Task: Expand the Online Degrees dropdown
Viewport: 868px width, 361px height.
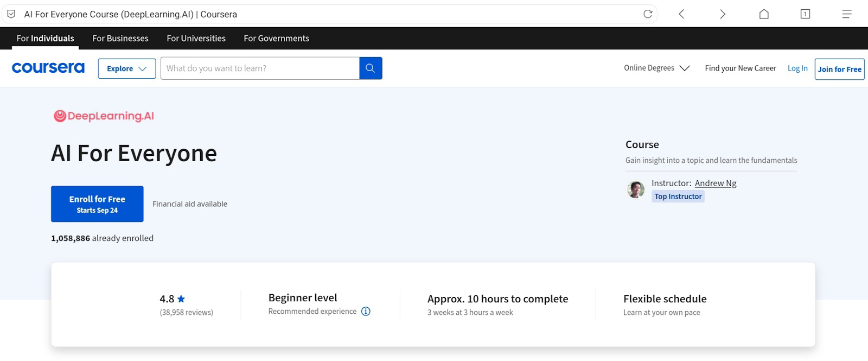Action: (656, 68)
